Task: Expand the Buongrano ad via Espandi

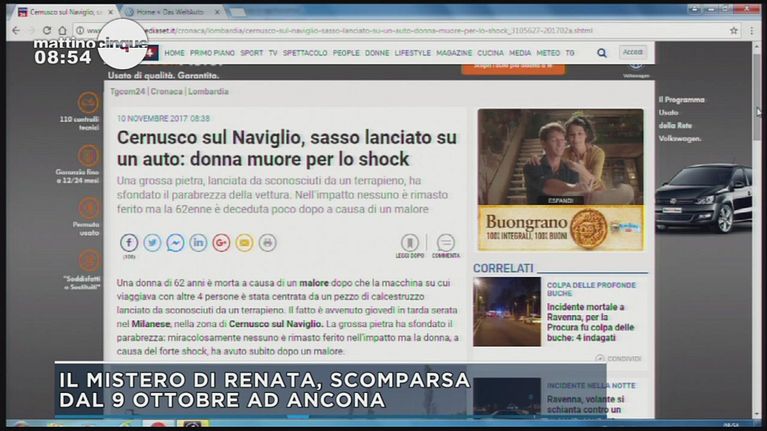Action: click(560, 200)
